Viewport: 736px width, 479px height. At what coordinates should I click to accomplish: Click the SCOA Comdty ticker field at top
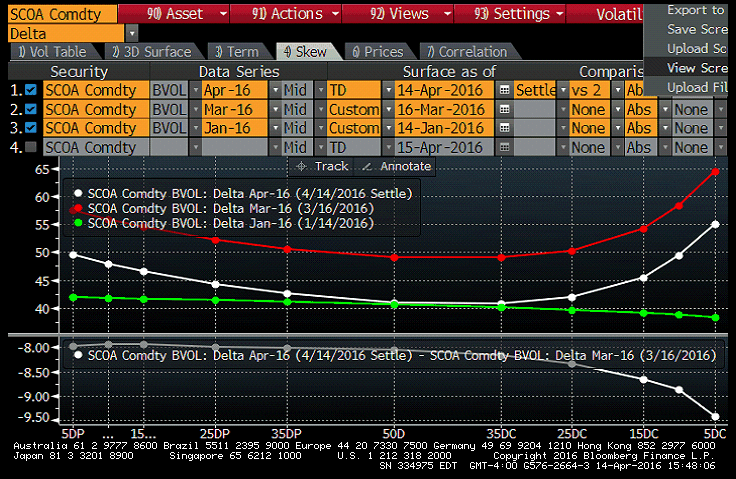(x=58, y=14)
